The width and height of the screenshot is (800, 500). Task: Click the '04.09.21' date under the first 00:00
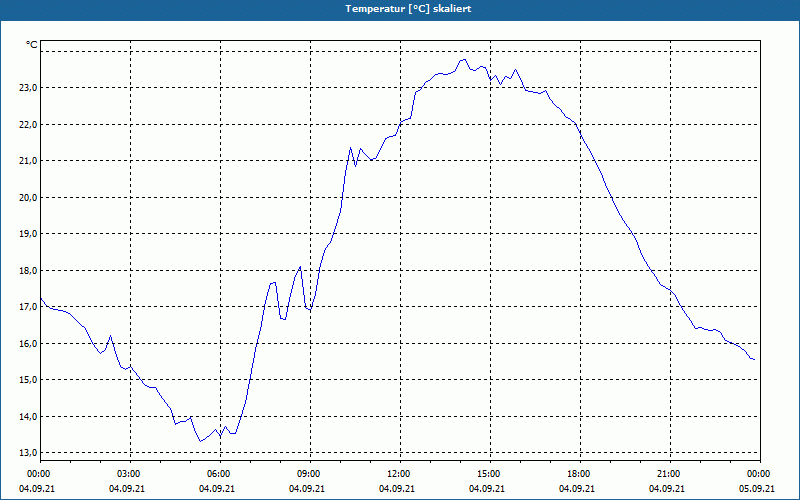37,489
